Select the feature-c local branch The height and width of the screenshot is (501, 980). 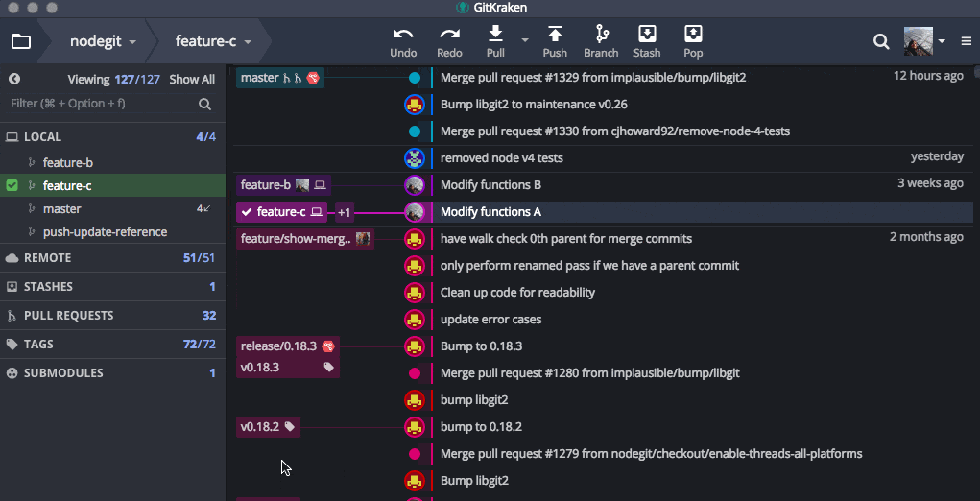[112, 185]
